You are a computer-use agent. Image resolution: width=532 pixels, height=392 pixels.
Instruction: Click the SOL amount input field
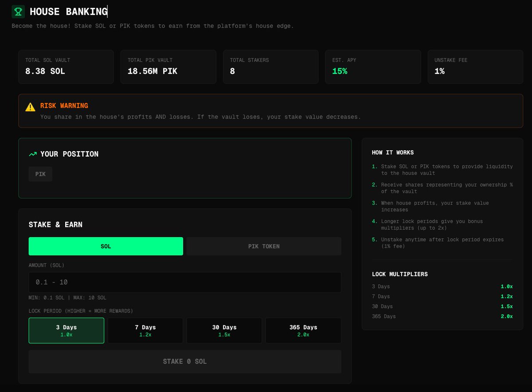(x=185, y=282)
